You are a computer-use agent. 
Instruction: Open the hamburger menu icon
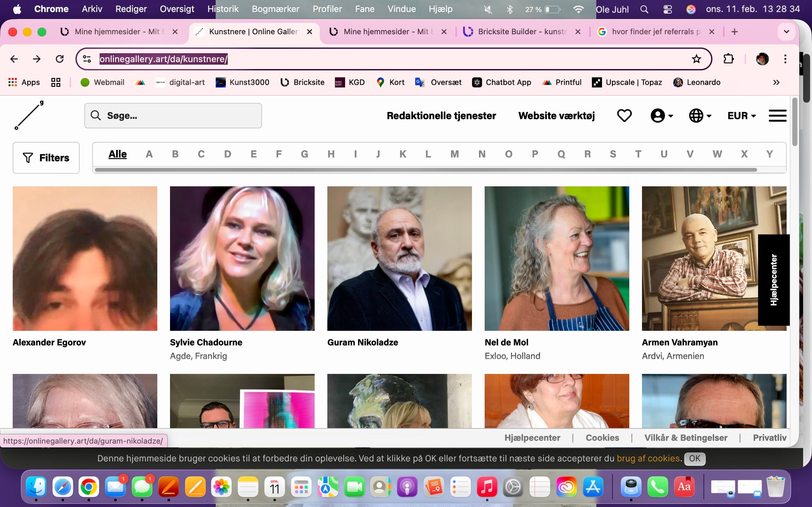tap(777, 116)
